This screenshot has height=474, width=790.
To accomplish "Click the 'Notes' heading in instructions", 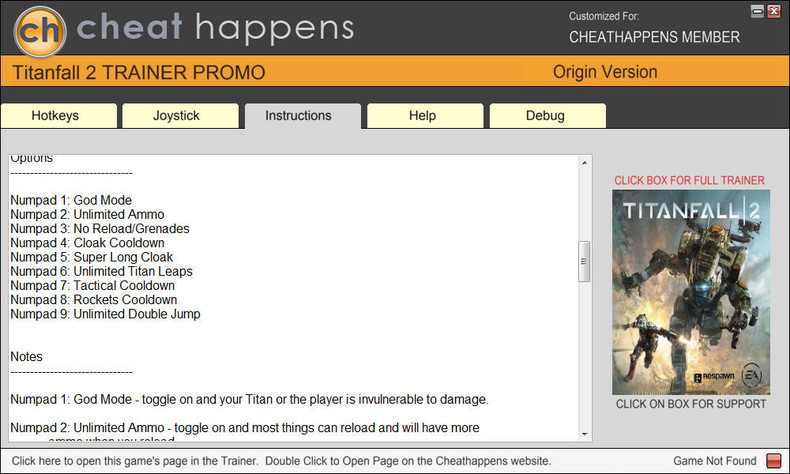I will pyautogui.click(x=26, y=357).
